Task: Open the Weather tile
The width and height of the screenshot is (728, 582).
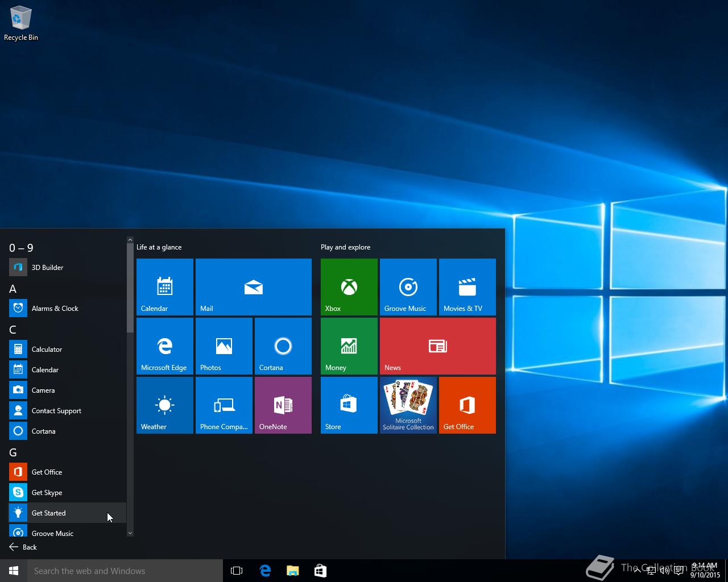Action: tap(165, 405)
